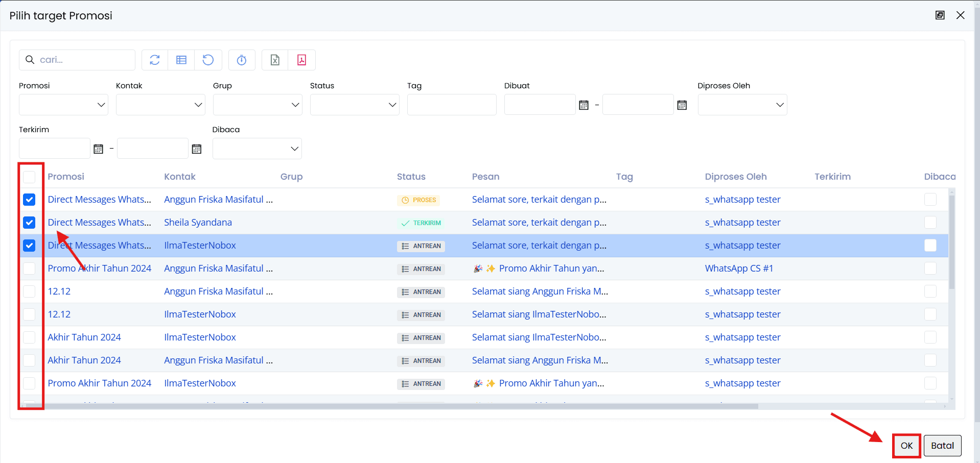Click the OK button
This screenshot has height=463, width=980.
point(906,446)
